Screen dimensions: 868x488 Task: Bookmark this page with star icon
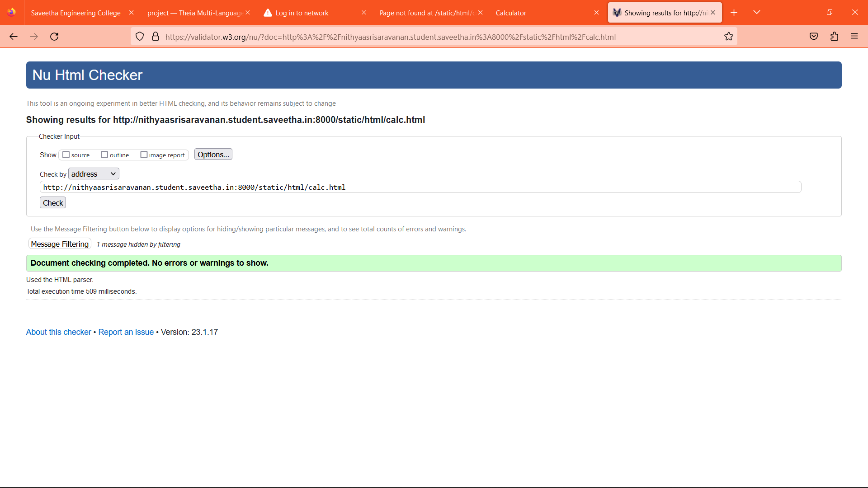[728, 37]
